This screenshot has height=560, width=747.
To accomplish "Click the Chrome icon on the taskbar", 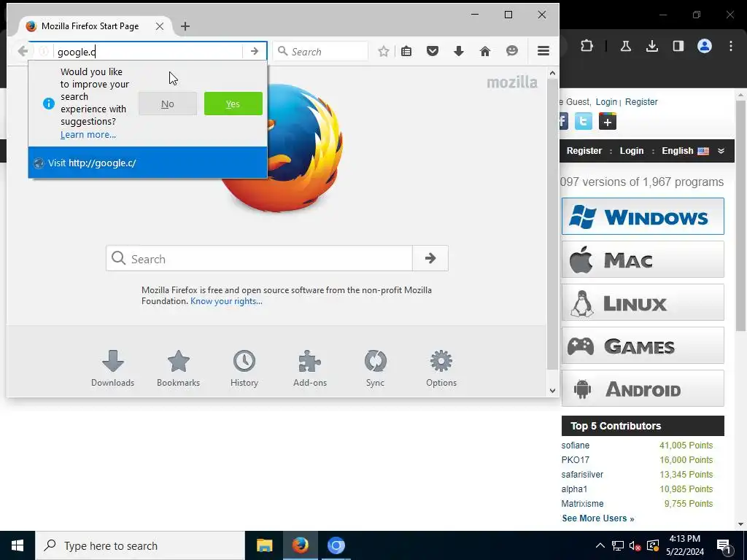I will pyautogui.click(x=336, y=545).
